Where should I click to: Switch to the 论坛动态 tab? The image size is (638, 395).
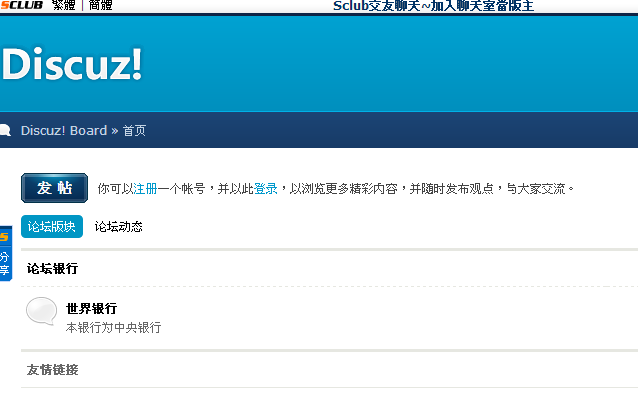pos(118,227)
